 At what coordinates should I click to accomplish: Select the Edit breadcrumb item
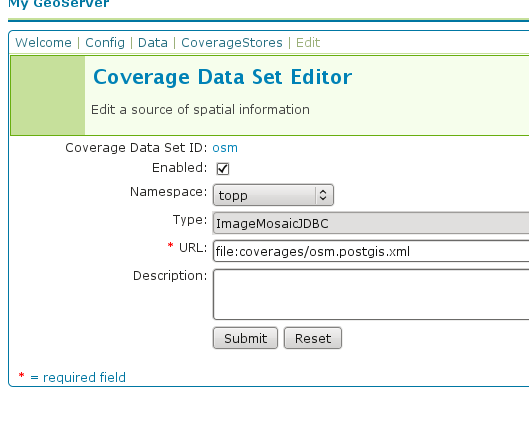[308, 43]
